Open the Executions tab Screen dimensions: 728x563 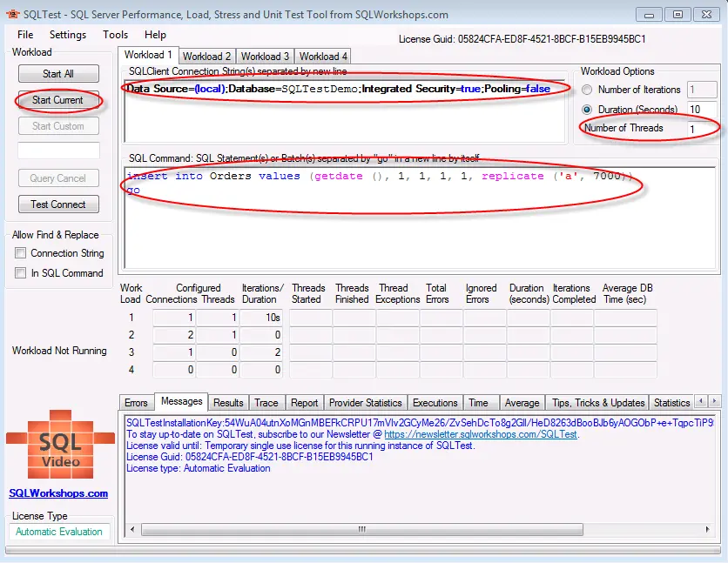click(435, 403)
